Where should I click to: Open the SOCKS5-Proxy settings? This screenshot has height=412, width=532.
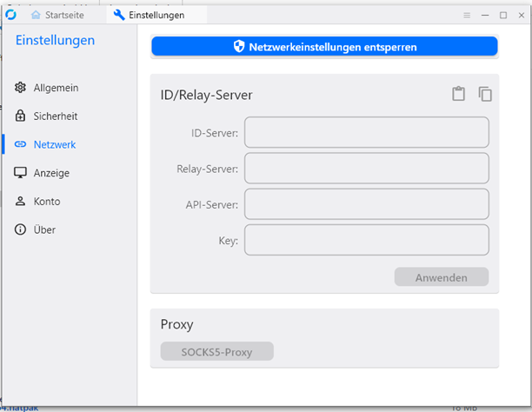216,352
